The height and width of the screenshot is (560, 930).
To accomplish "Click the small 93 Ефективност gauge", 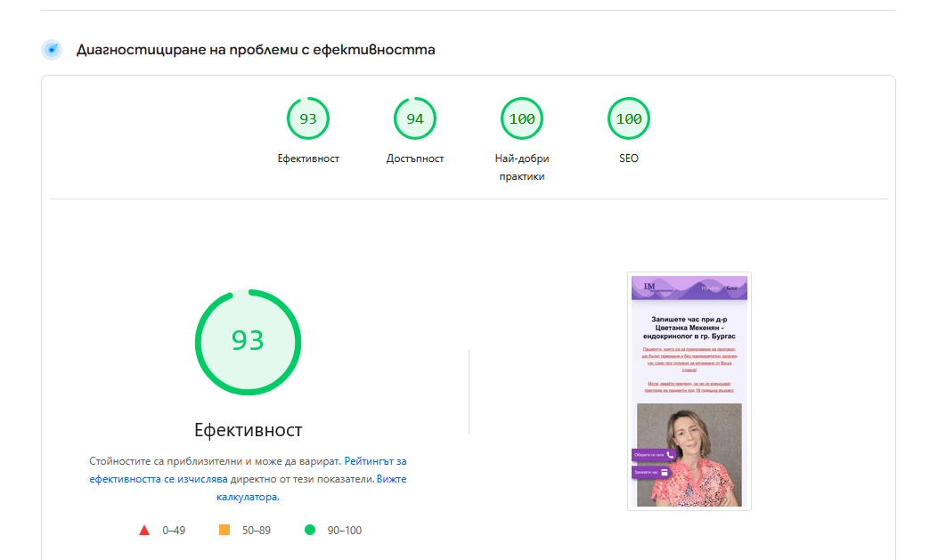I will coord(308,119).
